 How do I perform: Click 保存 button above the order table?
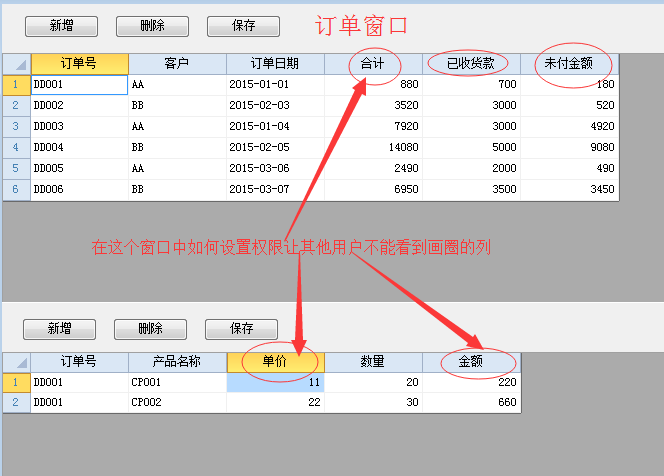click(x=243, y=26)
